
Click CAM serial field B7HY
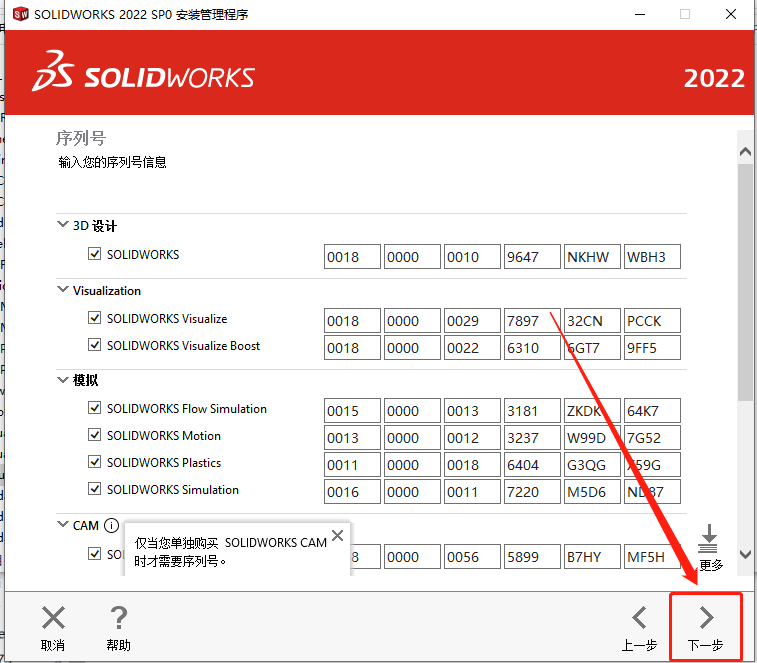click(592, 557)
